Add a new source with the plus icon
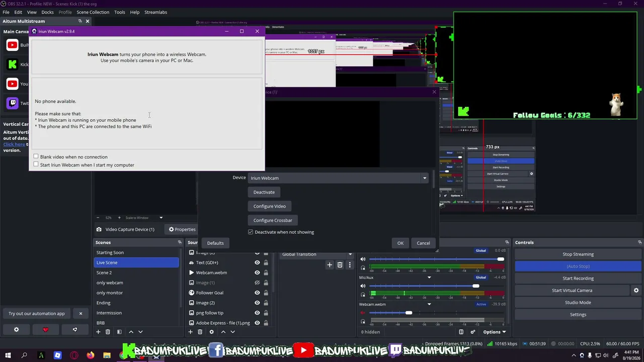 (x=190, y=332)
